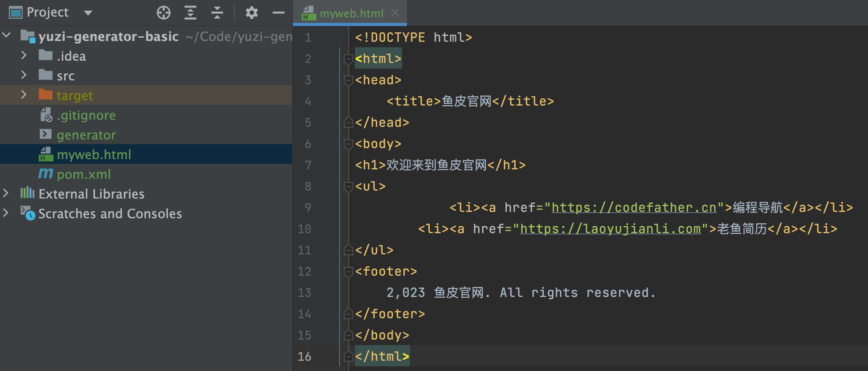Screen dimensions: 868x371
Task: Toggle code fold on the body tag line
Action: pyautogui.click(x=348, y=144)
